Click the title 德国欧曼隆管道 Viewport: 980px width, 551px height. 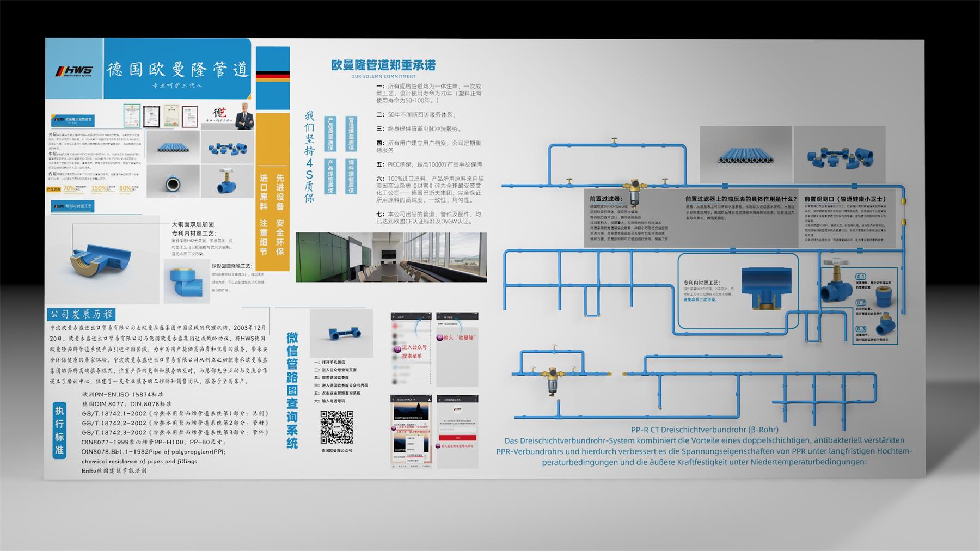coord(177,69)
